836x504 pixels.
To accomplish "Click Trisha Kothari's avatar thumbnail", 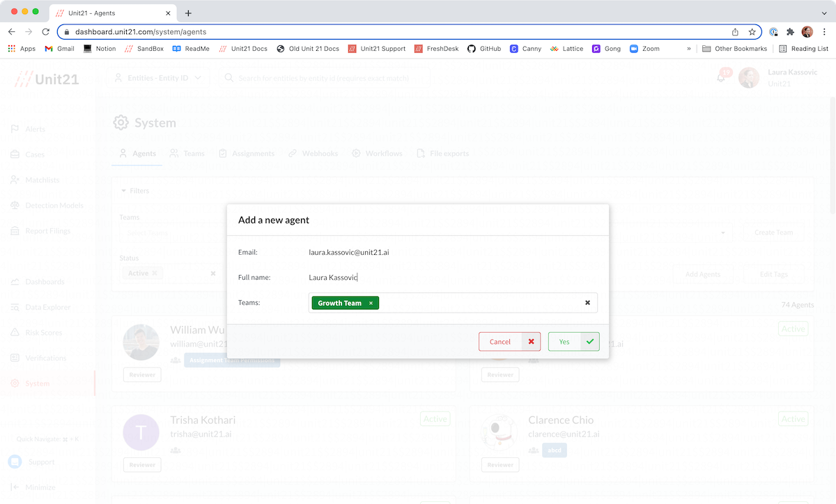I will point(141,432).
